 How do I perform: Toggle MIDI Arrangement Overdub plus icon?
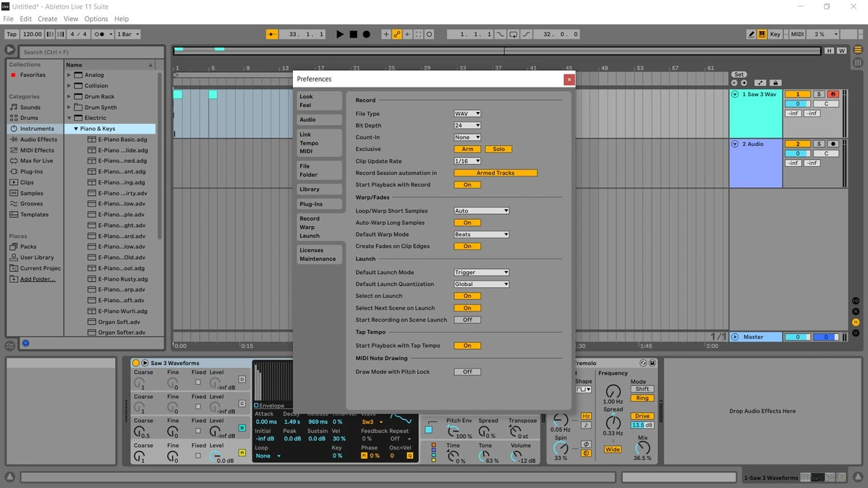(x=386, y=34)
